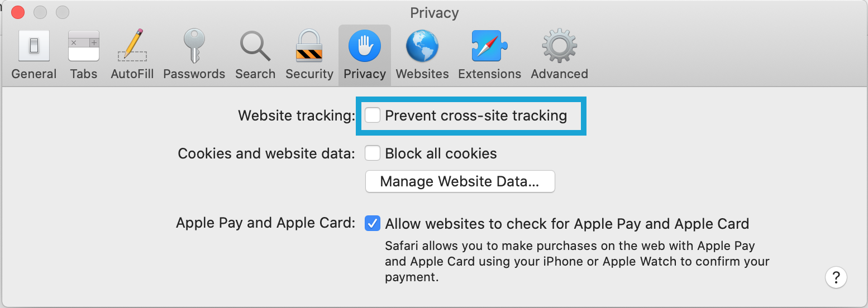Click the Privacy tab label
Viewport: 868px width, 308px height.
365,74
